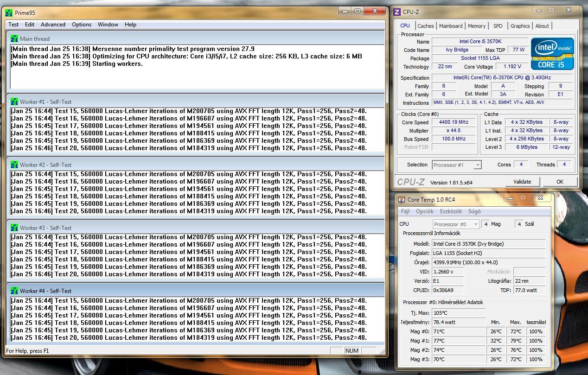Open the Opciók menu in Core Temp

point(425,211)
